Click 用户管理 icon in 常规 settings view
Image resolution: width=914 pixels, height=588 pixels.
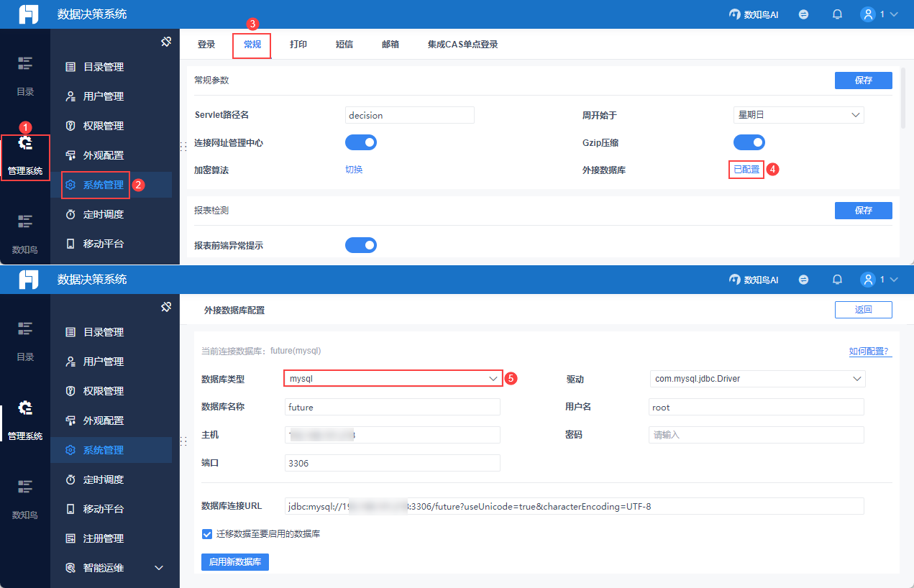click(x=70, y=96)
